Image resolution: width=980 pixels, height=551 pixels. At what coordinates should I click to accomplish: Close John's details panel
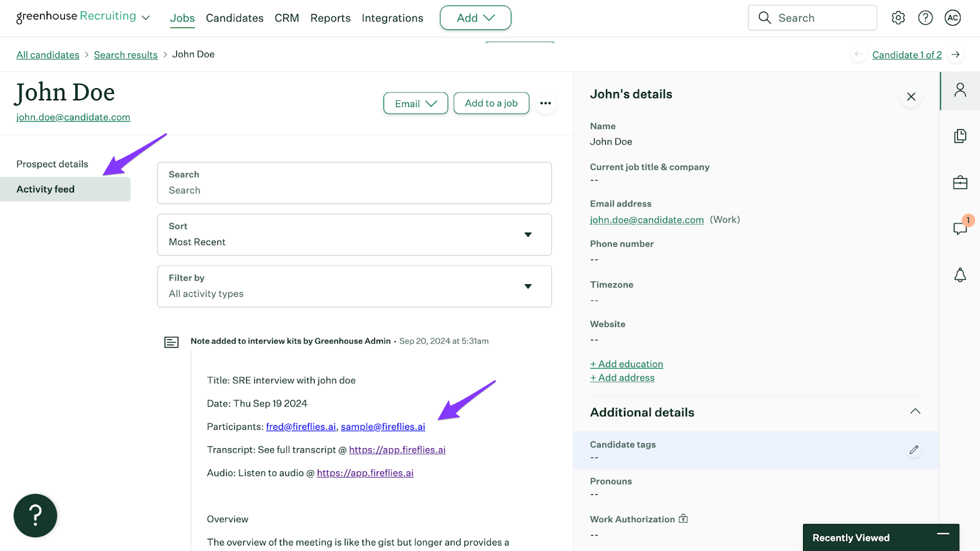click(x=911, y=96)
